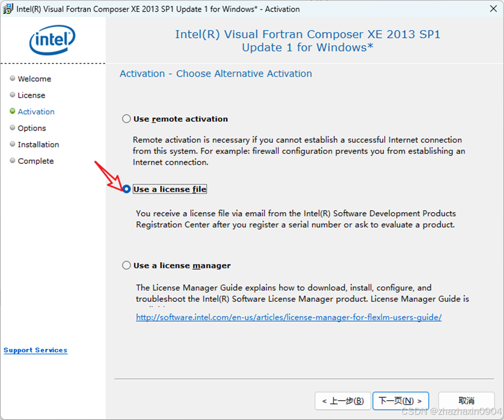Click green bullet beside Activation step
The image size is (504, 420).
click(13, 111)
